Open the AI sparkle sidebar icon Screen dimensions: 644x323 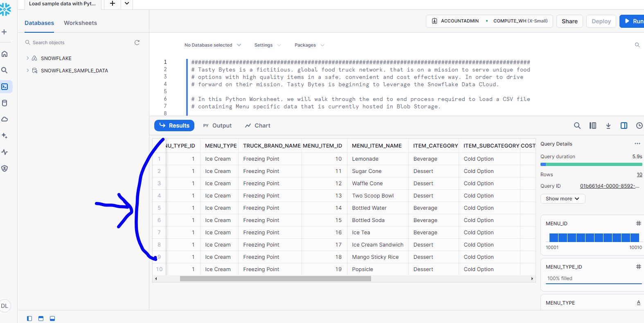point(5,136)
